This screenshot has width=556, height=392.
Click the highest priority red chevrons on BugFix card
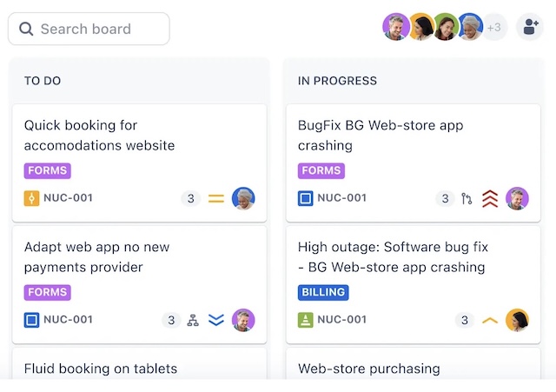tap(490, 198)
